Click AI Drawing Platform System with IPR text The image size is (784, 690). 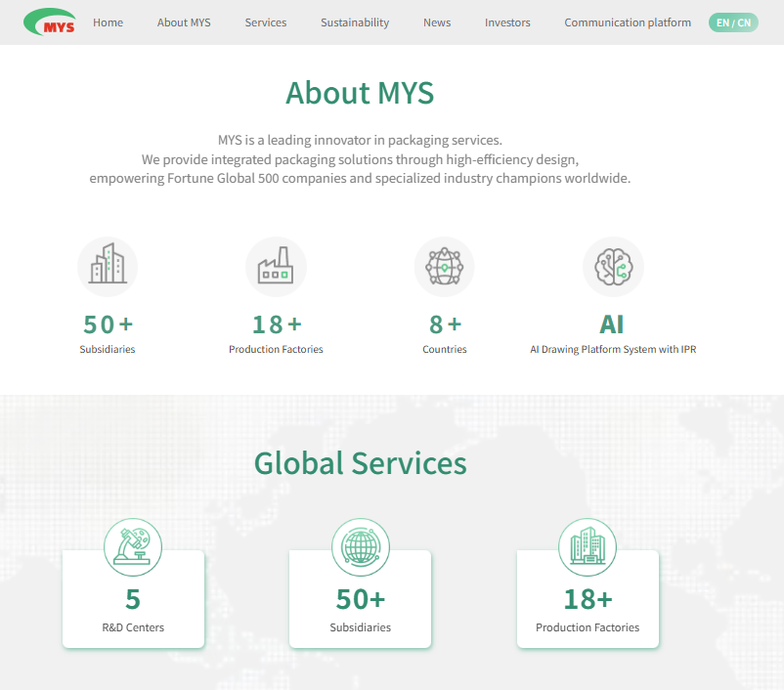(613, 349)
